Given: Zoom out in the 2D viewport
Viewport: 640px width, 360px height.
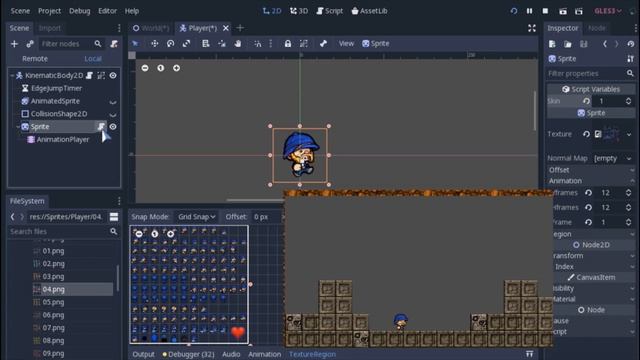Looking at the screenshot, I should coord(145,68).
